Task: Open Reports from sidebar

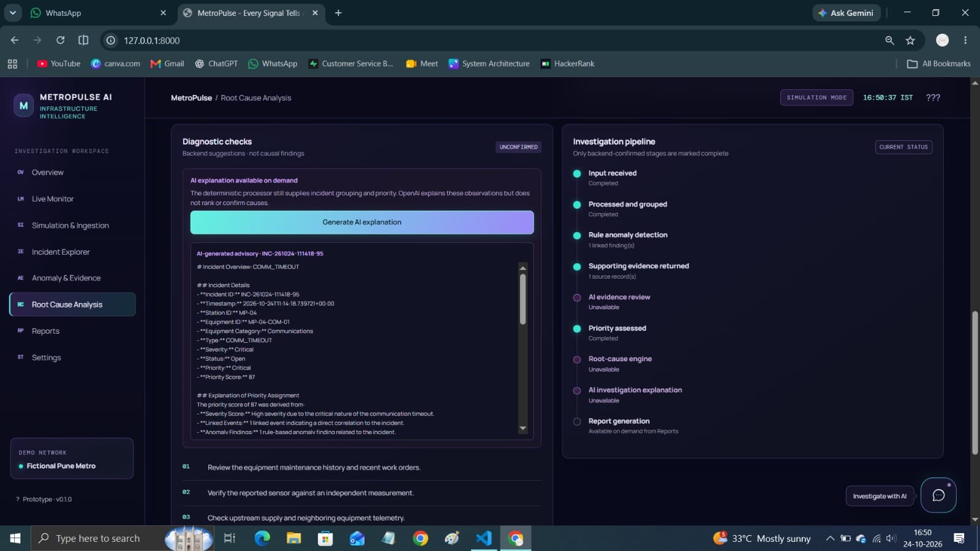Action: [72, 331]
